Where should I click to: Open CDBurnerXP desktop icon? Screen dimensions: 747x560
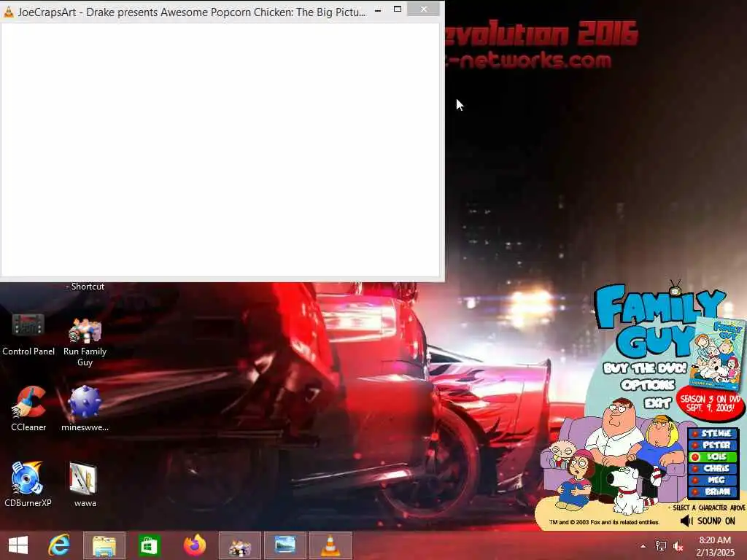point(28,484)
